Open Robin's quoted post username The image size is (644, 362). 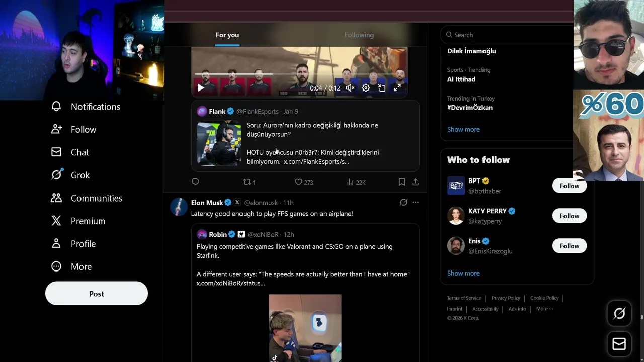coord(218,234)
